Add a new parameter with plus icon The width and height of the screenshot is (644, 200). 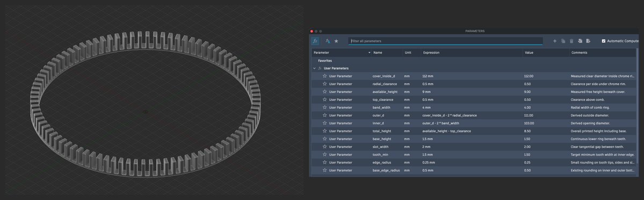pos(555,41)
